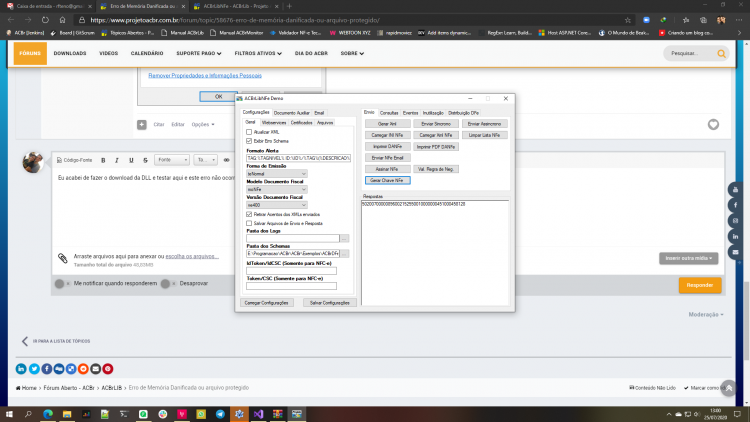Open the Forma de Emissão dropdown
Viewport: 750px width, 422px height.
pos(276,174)
